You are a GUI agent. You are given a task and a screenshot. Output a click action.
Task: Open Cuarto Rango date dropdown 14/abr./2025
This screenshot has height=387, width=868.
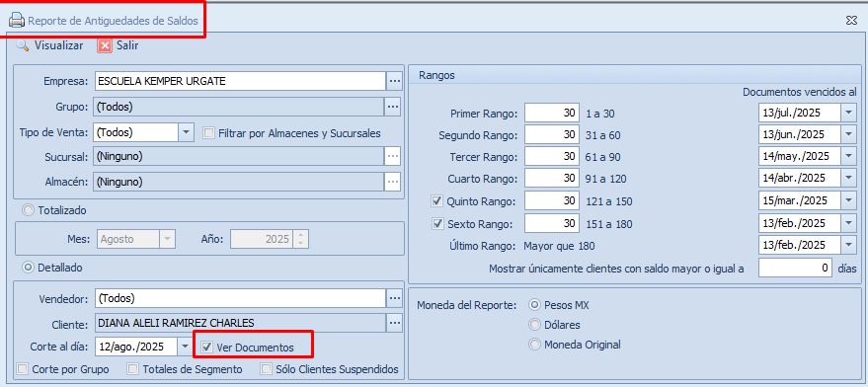click(848, 179)
